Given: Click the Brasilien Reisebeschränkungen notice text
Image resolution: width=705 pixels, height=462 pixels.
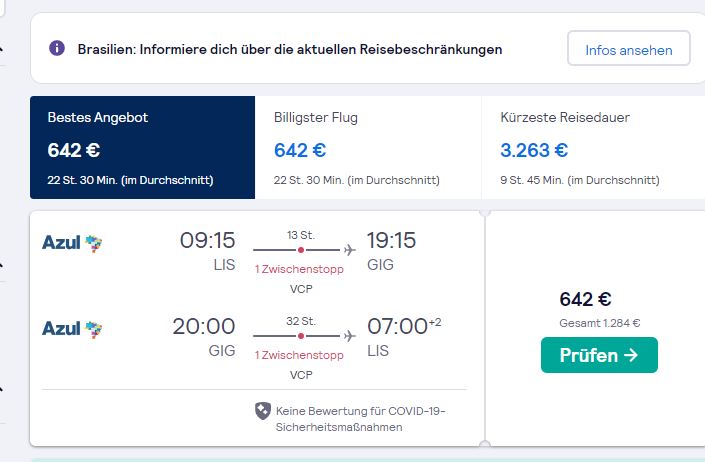Looking at the screenshot, I should click(x=290, y=49).
